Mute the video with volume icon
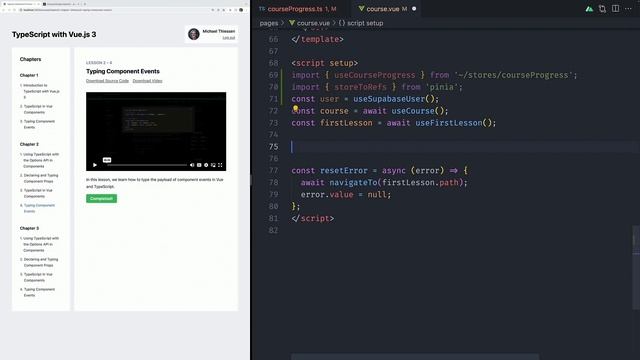The image size is (640, 360). coord(192,165)
